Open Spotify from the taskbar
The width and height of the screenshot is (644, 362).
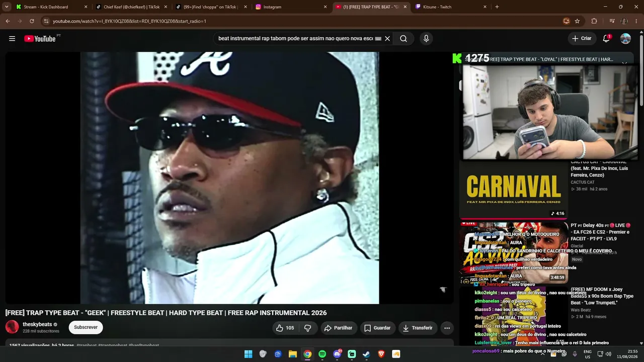coord(322,354)
